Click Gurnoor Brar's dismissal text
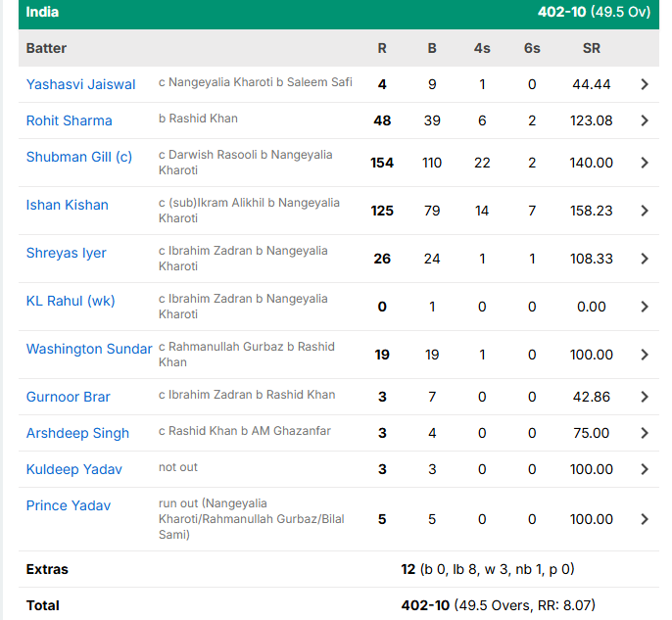Image resolution: width=672 pixels, height=620 pixels. 247,395
